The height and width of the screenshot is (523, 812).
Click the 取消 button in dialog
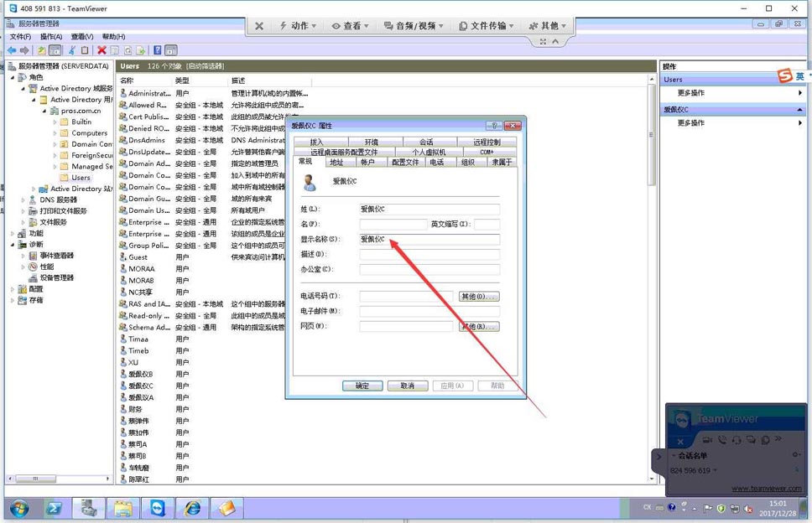(x=408, y=386)
